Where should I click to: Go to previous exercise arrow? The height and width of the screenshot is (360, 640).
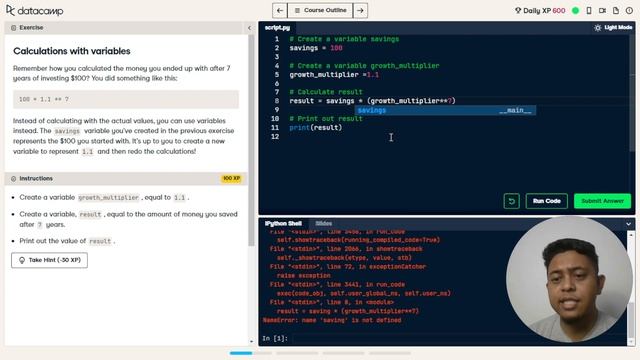click(x=280, y=10)
